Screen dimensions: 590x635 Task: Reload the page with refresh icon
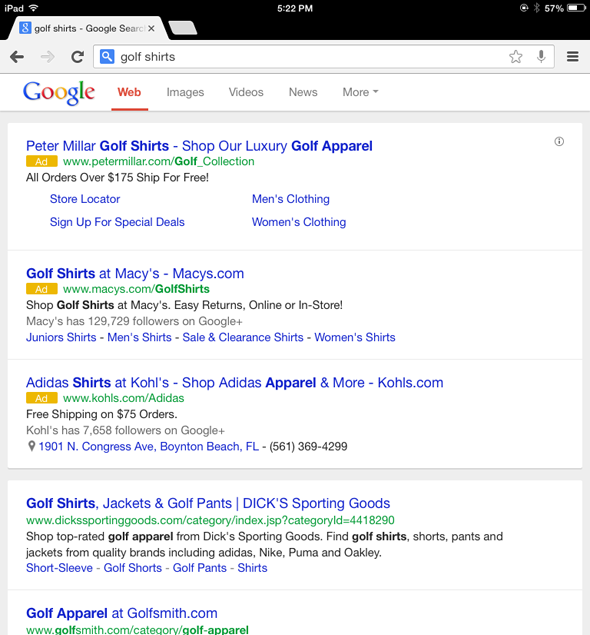pyautogui.click(x=77, y=57)
